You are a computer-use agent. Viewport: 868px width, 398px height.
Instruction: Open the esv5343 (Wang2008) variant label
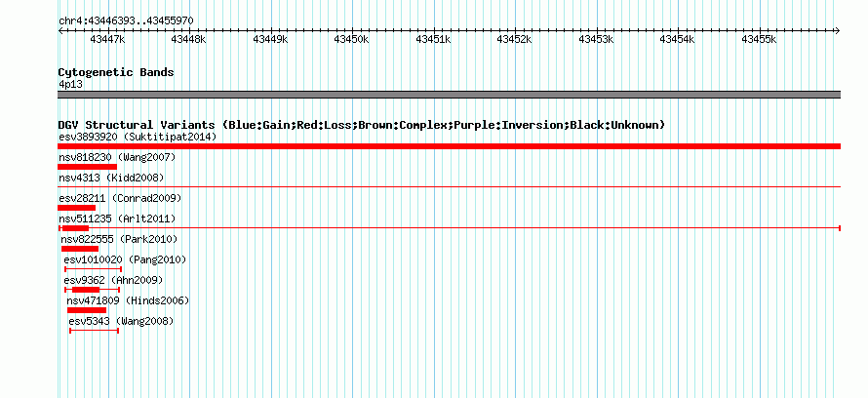pos(121,321)
